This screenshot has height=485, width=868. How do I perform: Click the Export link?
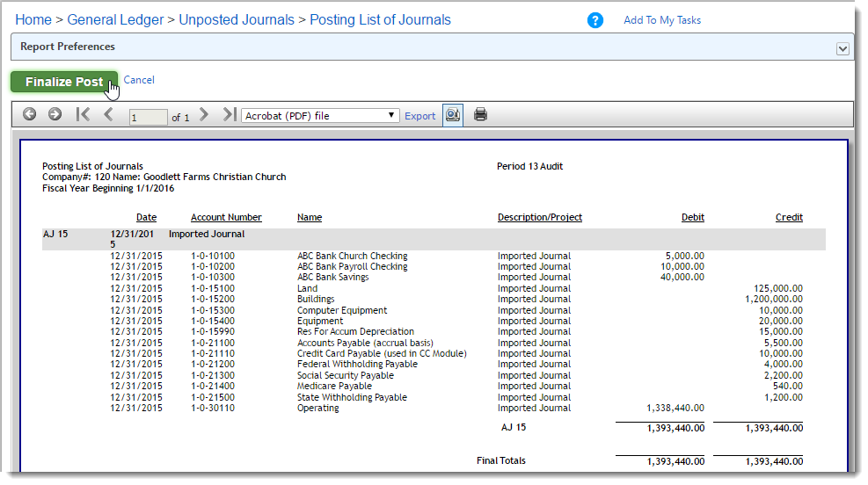click(x=420, y=116)
